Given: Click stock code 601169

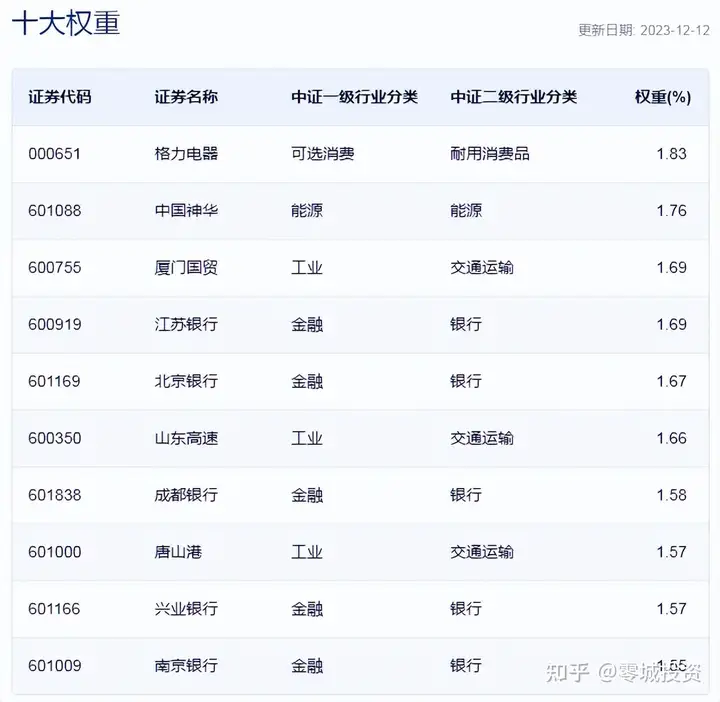Looking at the screenshot, I should [x=54, y=381].
